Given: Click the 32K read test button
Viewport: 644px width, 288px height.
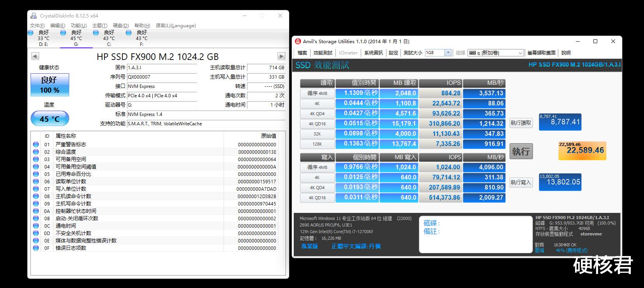Looking at the screenshot, I should [x=317, y=134].
